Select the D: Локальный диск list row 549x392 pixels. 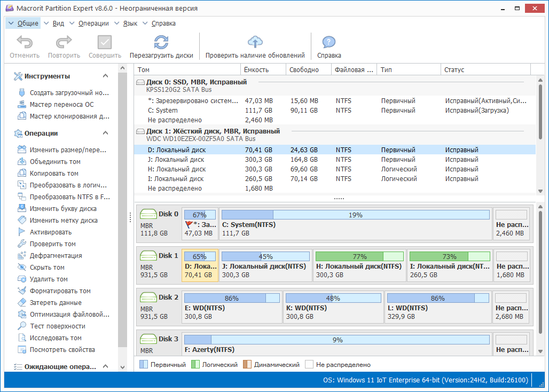(x=335, y=150)
